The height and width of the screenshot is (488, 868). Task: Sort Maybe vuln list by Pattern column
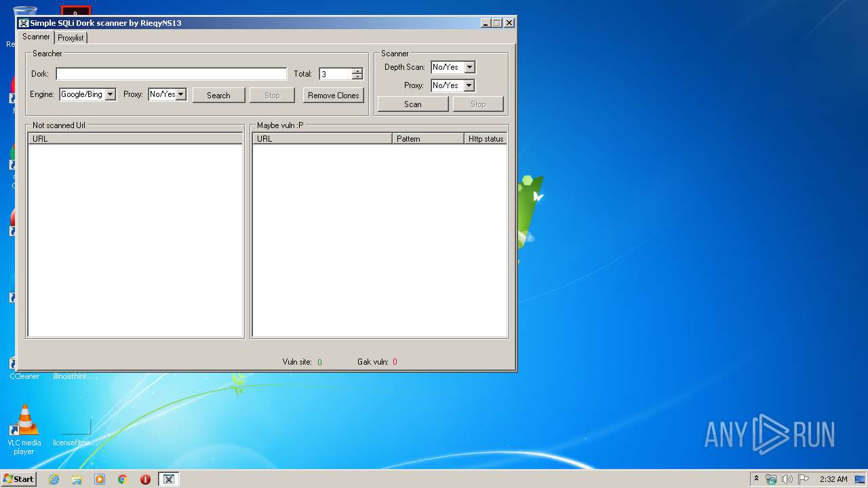pos(428,139)
